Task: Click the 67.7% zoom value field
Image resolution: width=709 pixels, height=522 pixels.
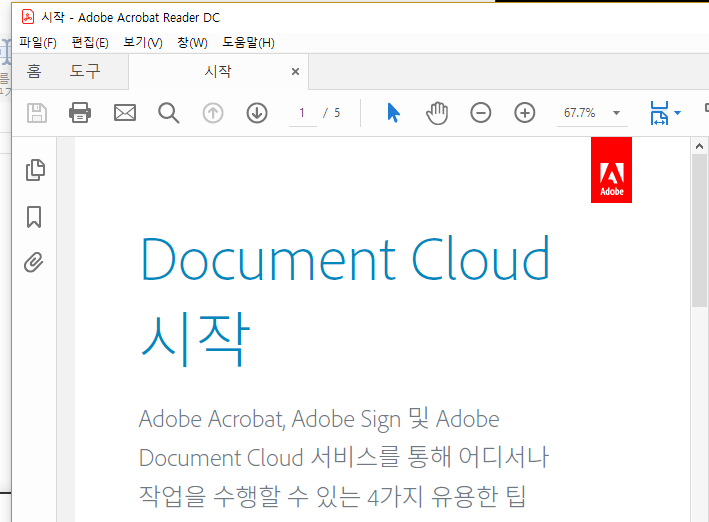Action: click(580, 113)
